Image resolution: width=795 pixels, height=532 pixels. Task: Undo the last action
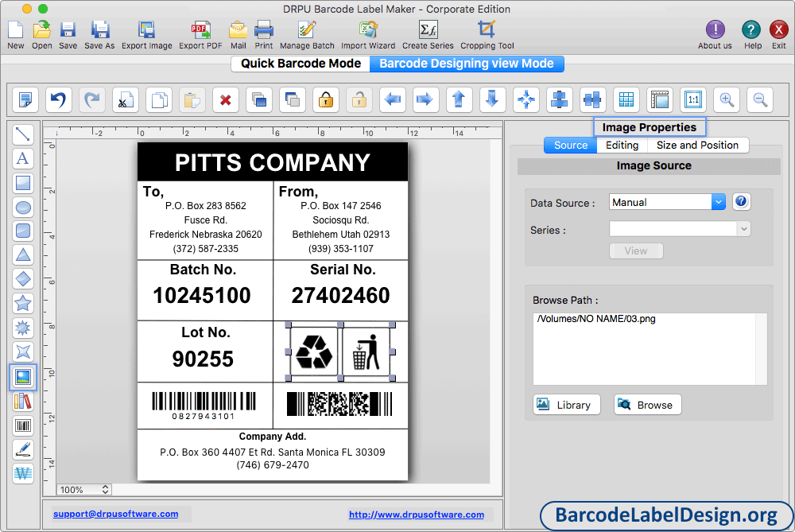click(58, 99)
